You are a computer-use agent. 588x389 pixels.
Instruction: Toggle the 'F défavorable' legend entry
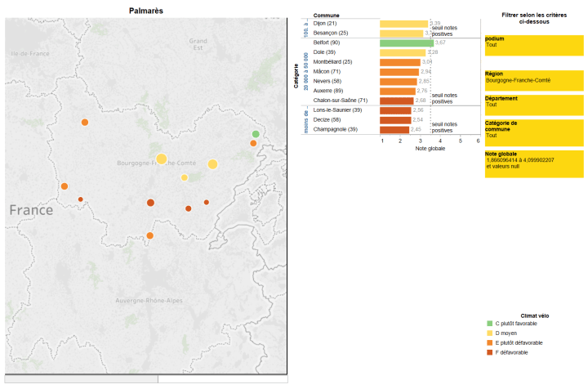509,352
